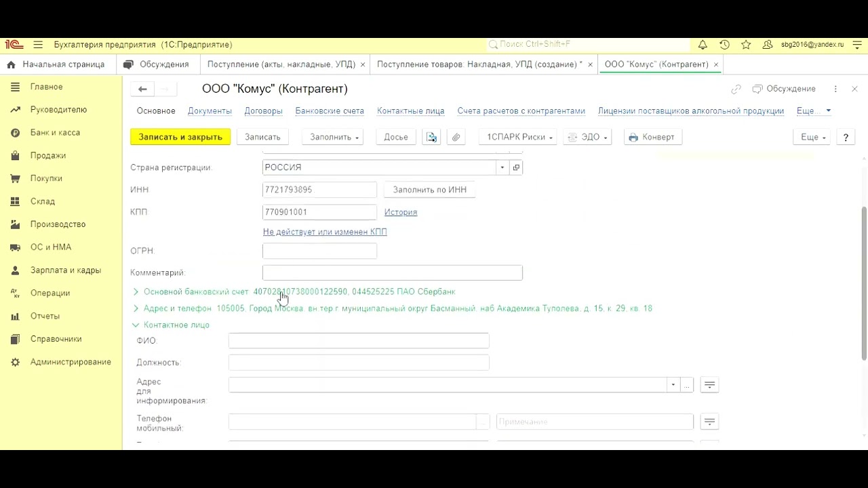The image size is (868, 488).
Task: Open the РОССИЯ country record icon
Action: pos(516,167)
